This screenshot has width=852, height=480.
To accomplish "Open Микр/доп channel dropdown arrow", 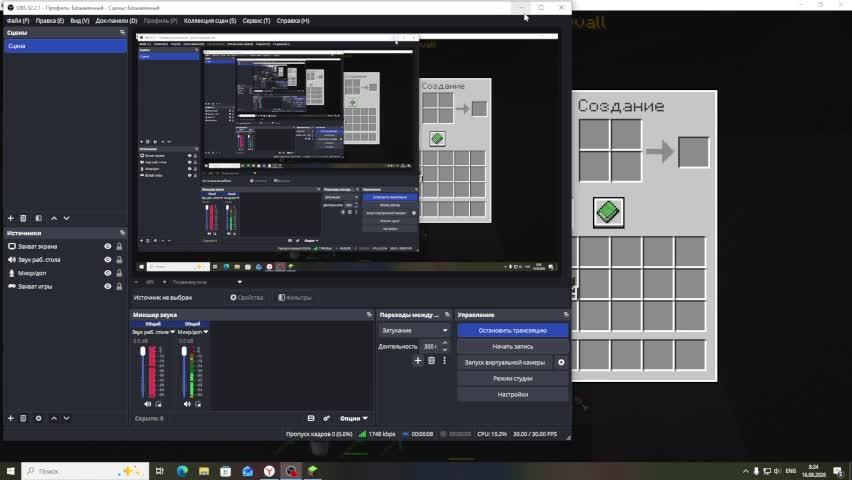I will tap(205, 332).
